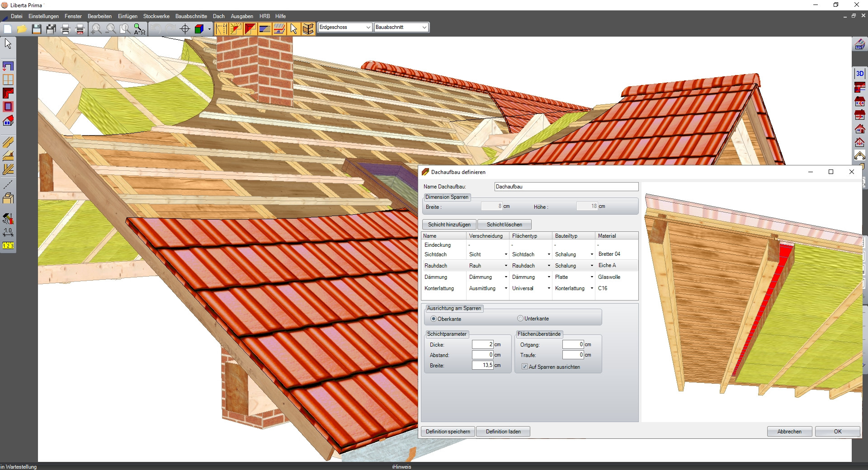
Task: Click the Name Dachaufbau text field
Action: tap(566, 187)
